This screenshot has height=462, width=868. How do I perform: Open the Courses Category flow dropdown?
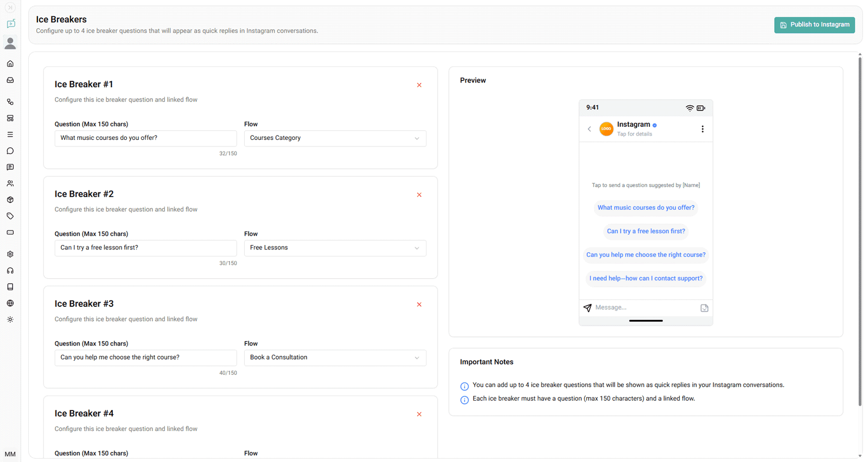pyautogui.click(x=335, y=138)
